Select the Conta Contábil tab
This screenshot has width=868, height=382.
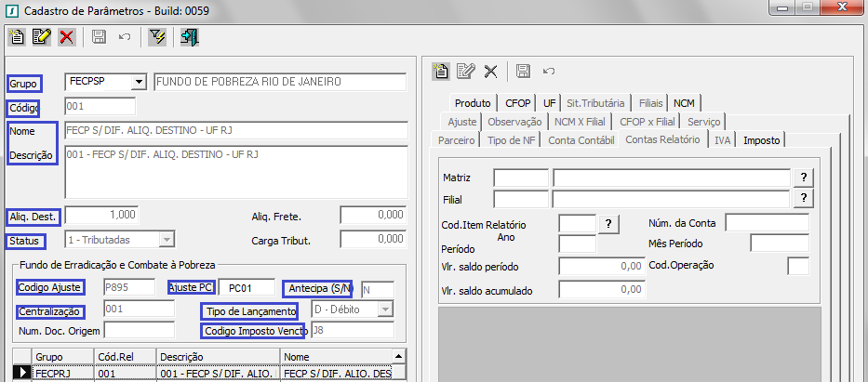(x=581, y=140)
